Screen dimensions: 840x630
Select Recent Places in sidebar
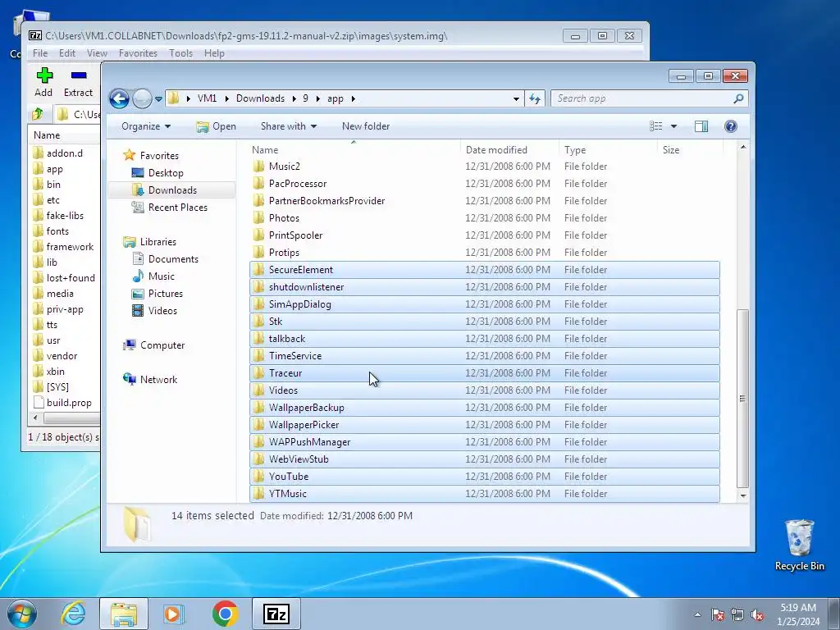[177, 208]
